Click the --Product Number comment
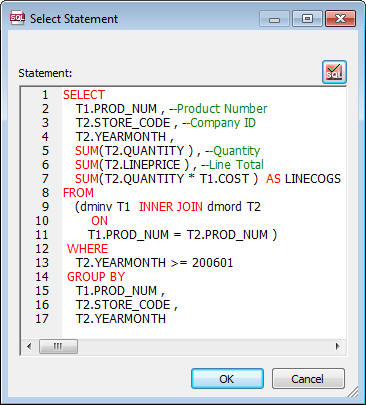Screen dimensions: 366x405 (218, 109)
